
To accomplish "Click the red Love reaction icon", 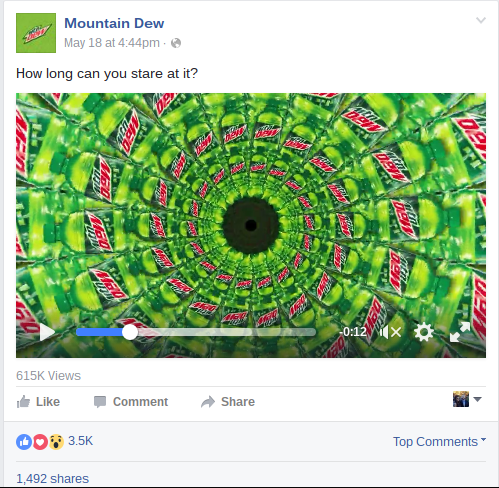I will pos(40,442).
